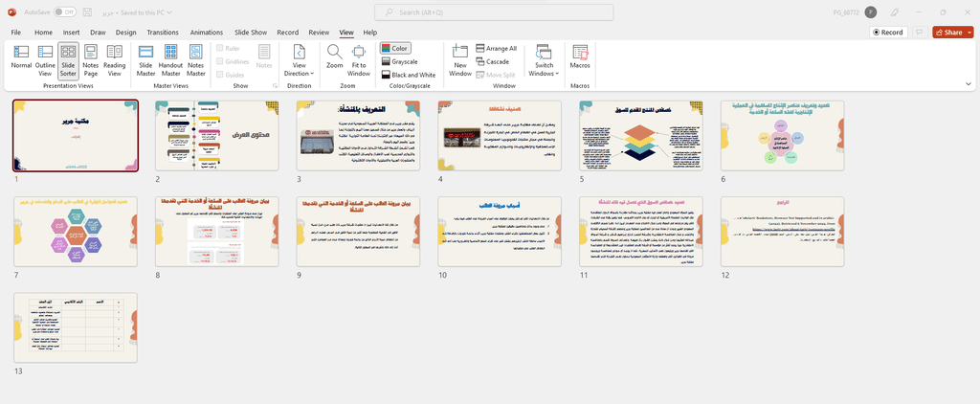Open the Slide Show tab
This screenshot has width=980, height=404.
251,33
